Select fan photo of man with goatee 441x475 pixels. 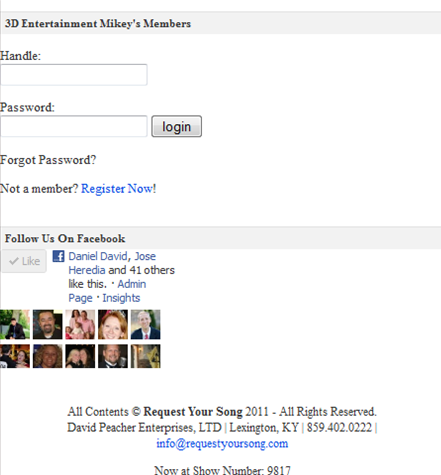coord(47,324)
